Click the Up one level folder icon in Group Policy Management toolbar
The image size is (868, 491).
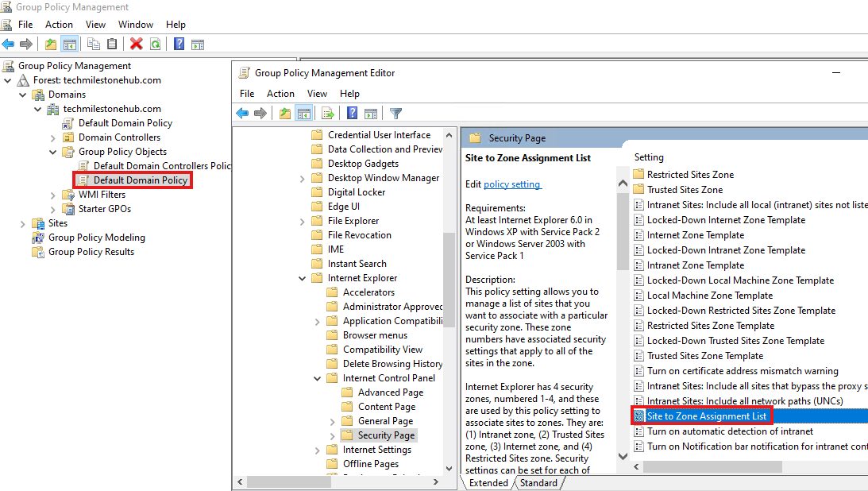coord(50,44)
